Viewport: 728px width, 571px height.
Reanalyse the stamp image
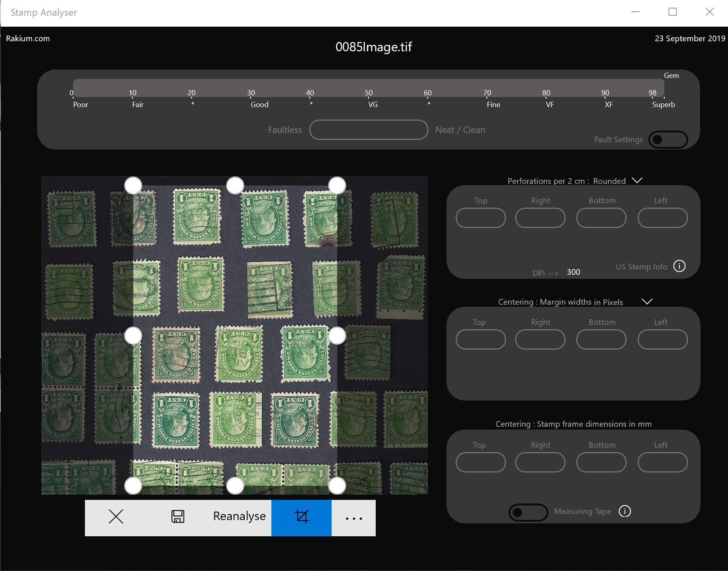tap(239, 516)
